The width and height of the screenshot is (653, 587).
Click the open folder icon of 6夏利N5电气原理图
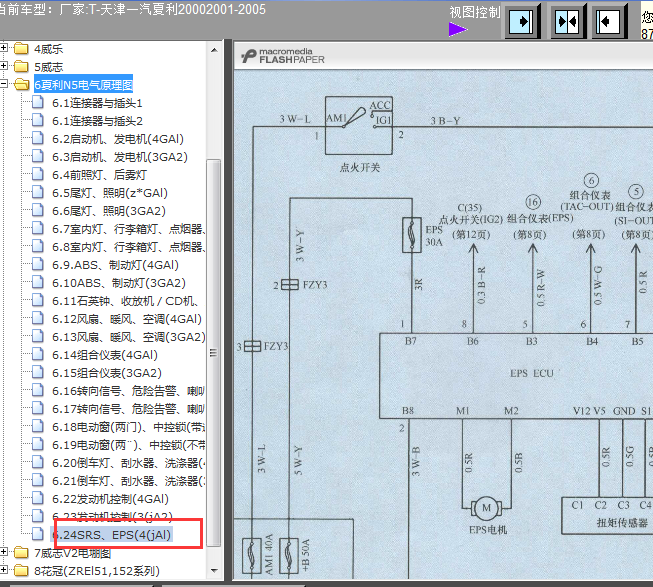click(22, 85)
